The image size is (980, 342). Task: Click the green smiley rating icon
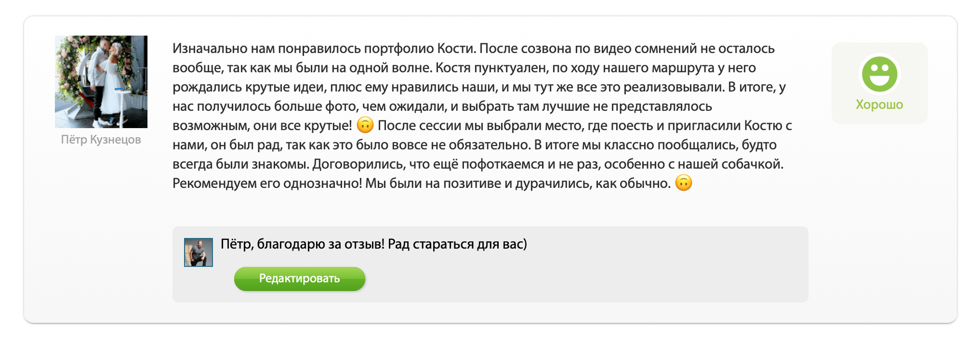(x=879, y=74)
